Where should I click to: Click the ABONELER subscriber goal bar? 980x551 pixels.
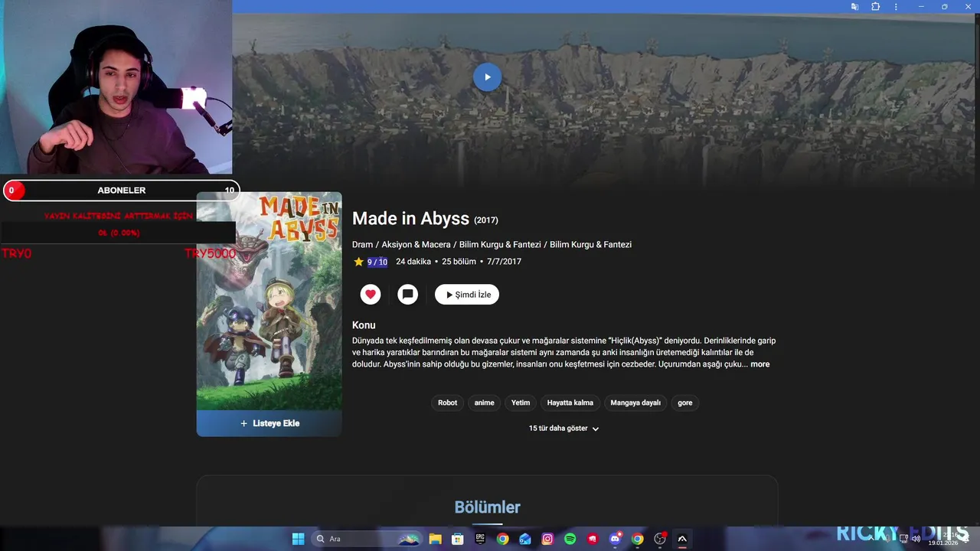pos(122,191)
